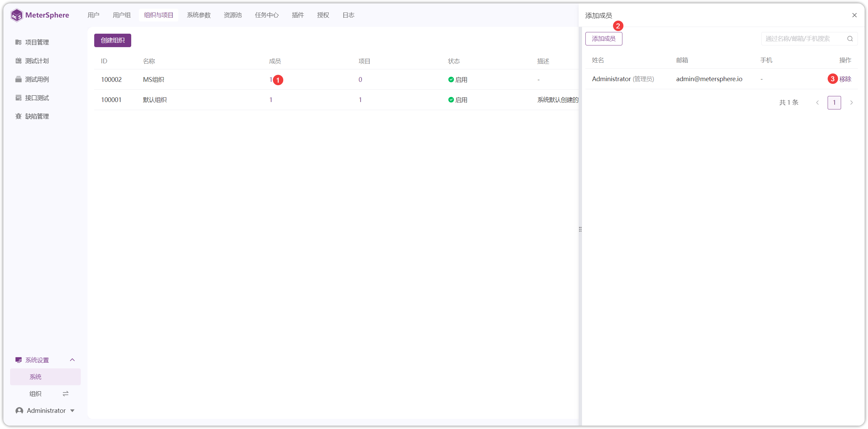868x429 pixels.
Task: Open the 授权 tab
Action: 323,15
